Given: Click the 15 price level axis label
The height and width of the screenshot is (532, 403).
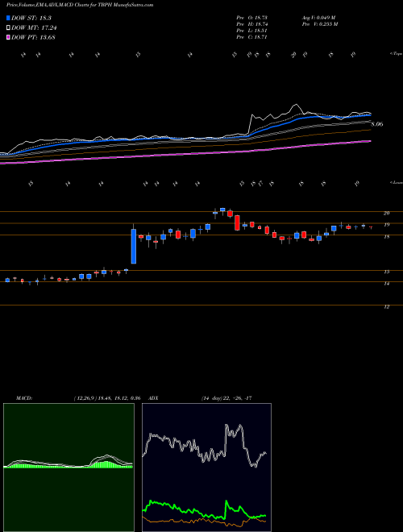Looking at the screenshot, I should click(x=386, y=272).
